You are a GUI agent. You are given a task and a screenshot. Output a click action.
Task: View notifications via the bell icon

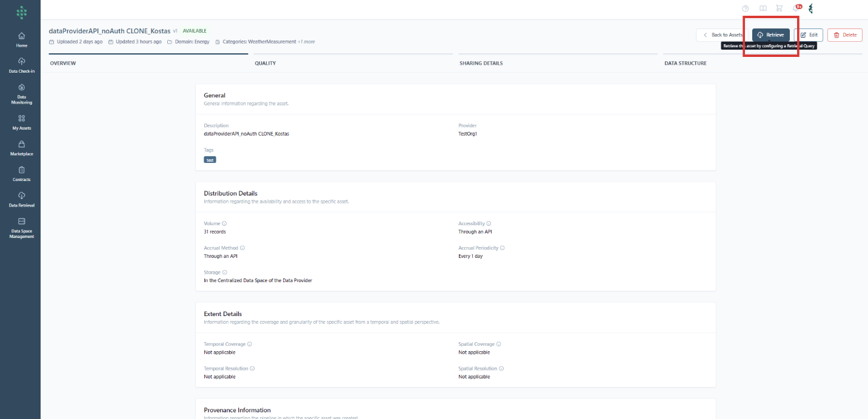796,8
